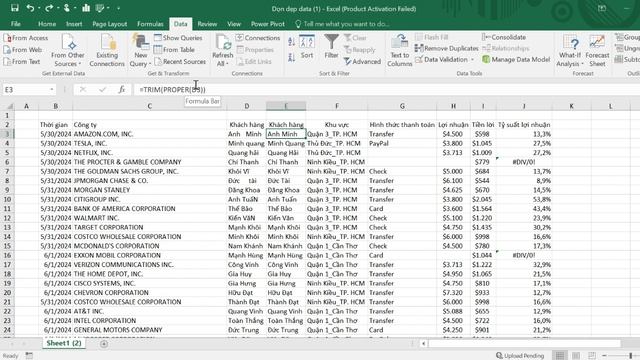
Task: Click Show Queries
Action: [x=178, y=38]
